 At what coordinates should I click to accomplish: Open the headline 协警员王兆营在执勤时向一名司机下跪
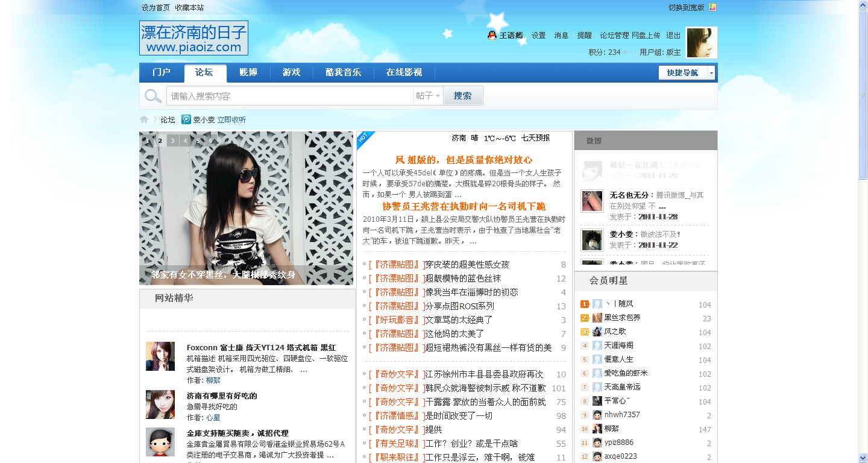click(464, 206)
